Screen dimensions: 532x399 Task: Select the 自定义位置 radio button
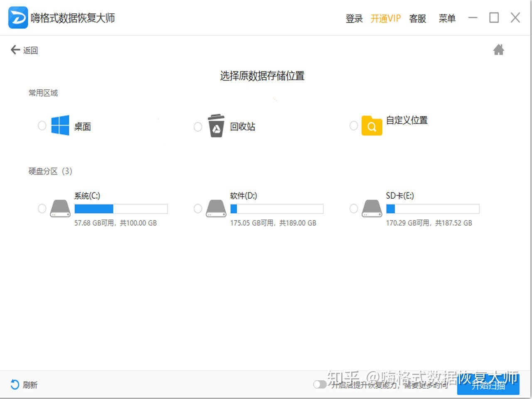coord(354,126)
